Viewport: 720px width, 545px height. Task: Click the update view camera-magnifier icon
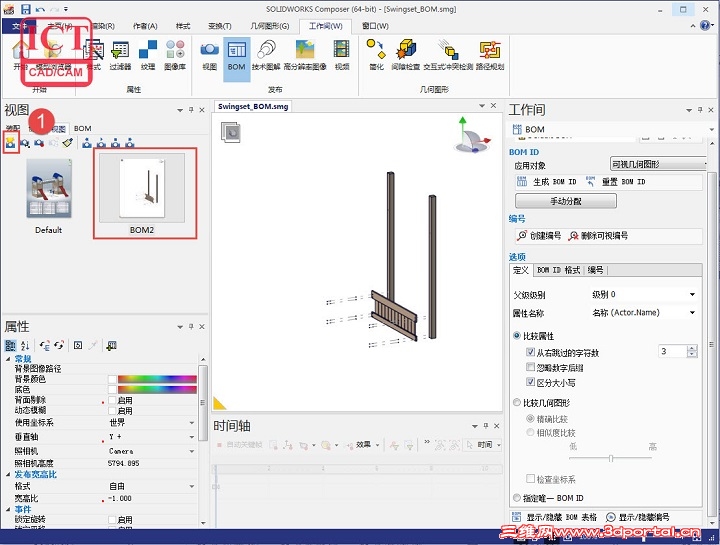25,143
